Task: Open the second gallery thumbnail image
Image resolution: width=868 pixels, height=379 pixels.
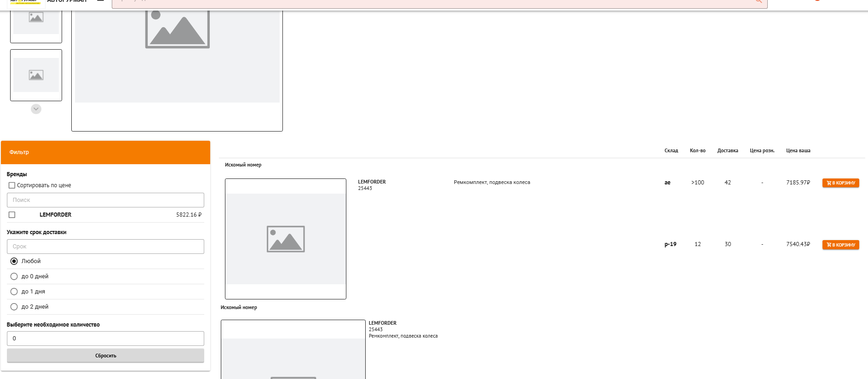Action: coord(36,75)
